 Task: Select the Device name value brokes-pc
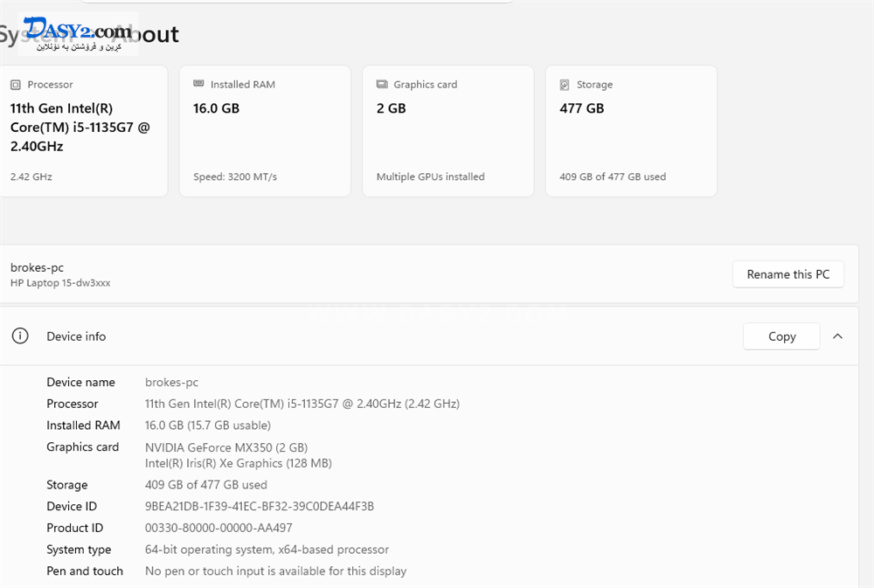coord(171,383)
